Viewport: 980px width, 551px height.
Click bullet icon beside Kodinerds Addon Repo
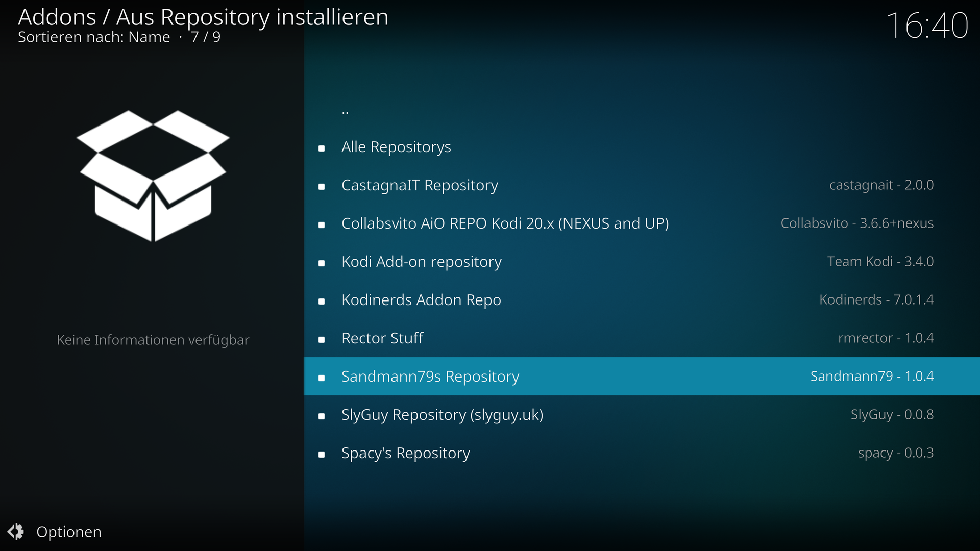click(322, 302)
